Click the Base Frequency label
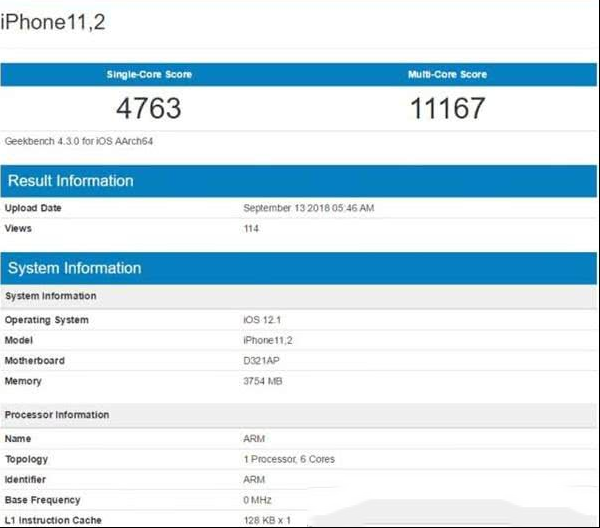The width and height of the screenshot is (600, 528). (42, 500)
